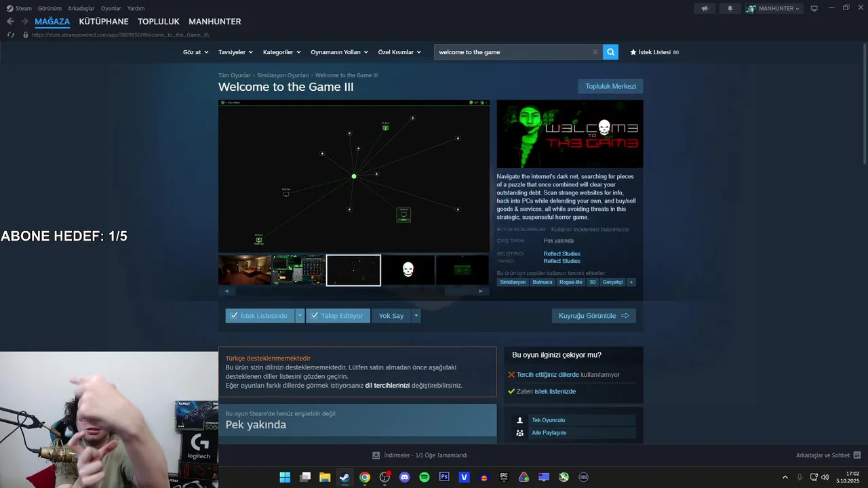Go back with the navigation arrow

click(10, 22)
